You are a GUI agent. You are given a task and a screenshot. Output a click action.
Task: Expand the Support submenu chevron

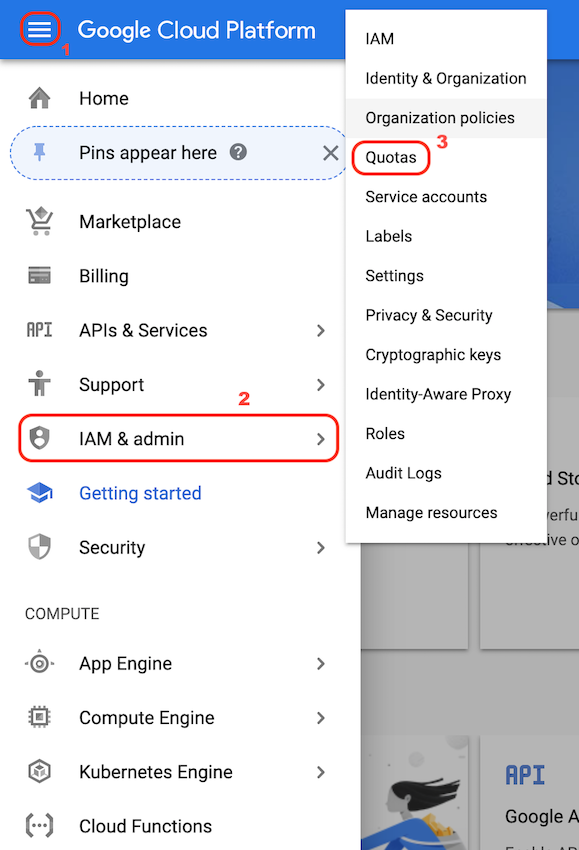point(320,384)
